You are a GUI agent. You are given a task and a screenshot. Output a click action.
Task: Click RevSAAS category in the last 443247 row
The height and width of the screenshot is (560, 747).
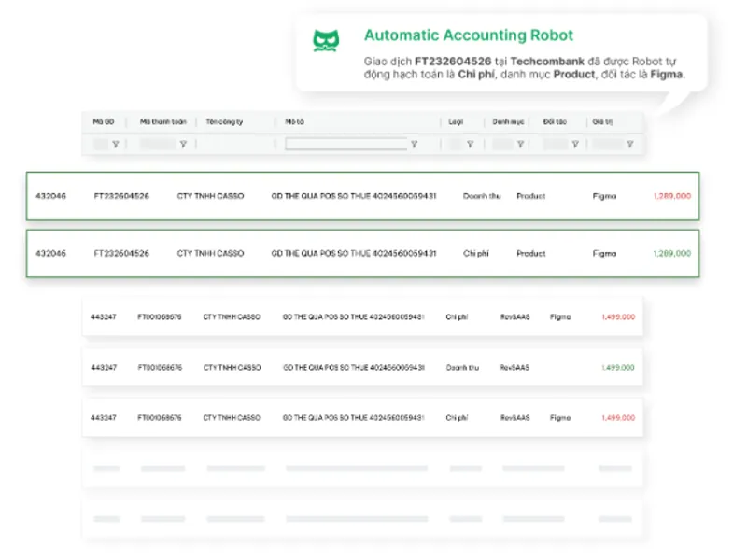[x=515, y=417]
